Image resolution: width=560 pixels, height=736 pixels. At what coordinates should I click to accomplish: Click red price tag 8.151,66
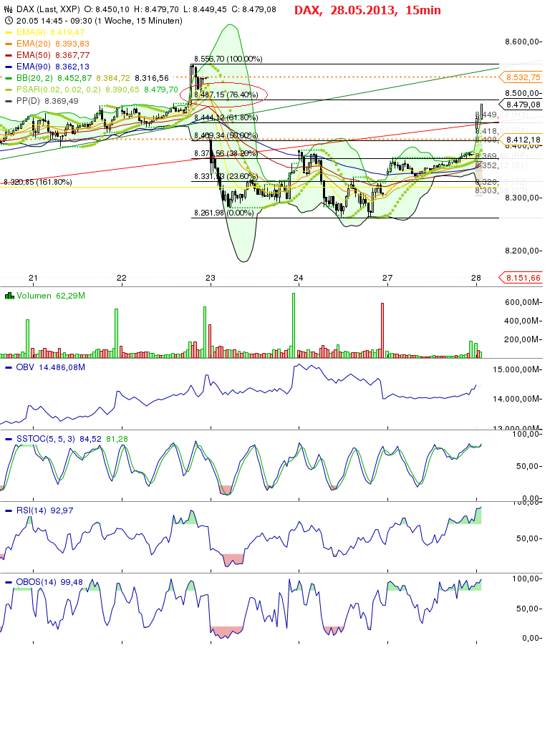click(521, 278)
